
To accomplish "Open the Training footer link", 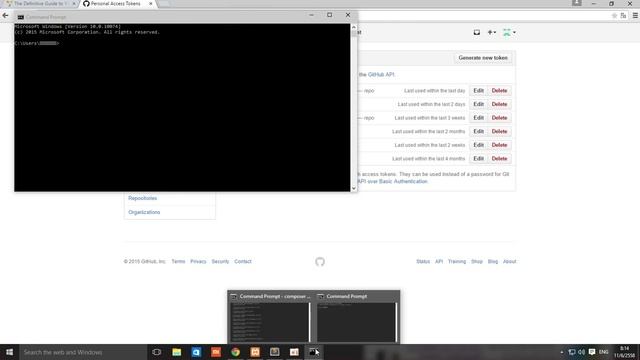I will [457, 261].
